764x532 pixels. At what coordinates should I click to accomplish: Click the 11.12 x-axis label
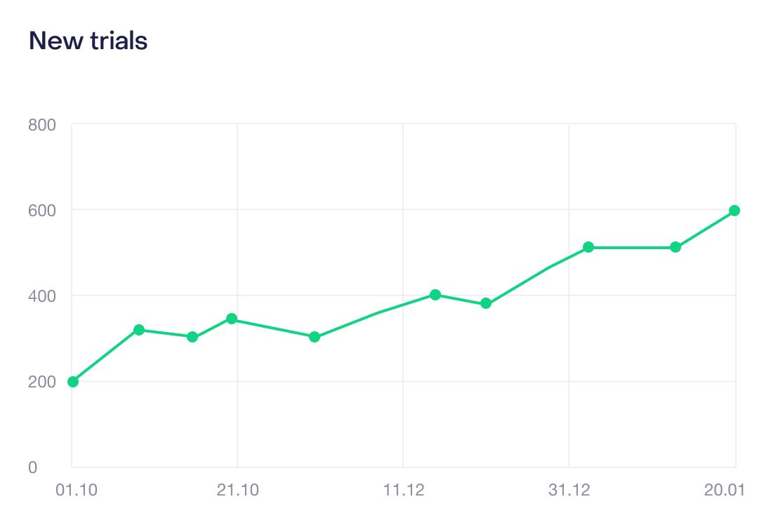tap(404, 490)
